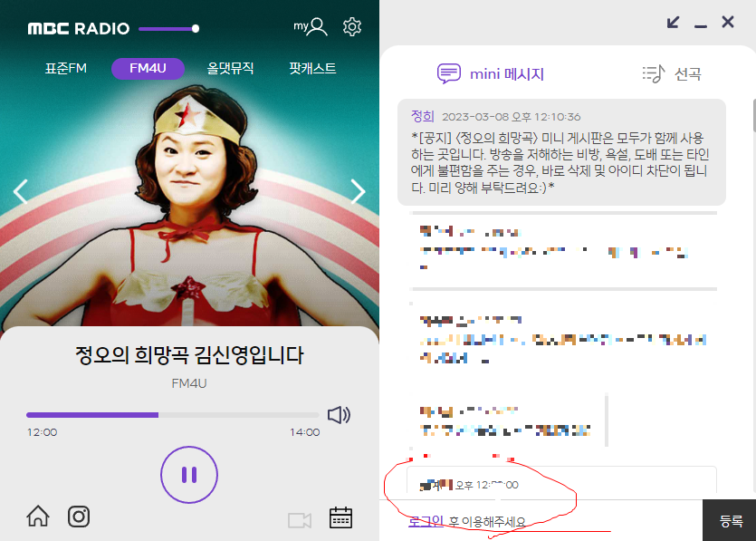The image size is (756, 541).
Task: Minimize the MBC Radio window
Action: coord(701,25)
